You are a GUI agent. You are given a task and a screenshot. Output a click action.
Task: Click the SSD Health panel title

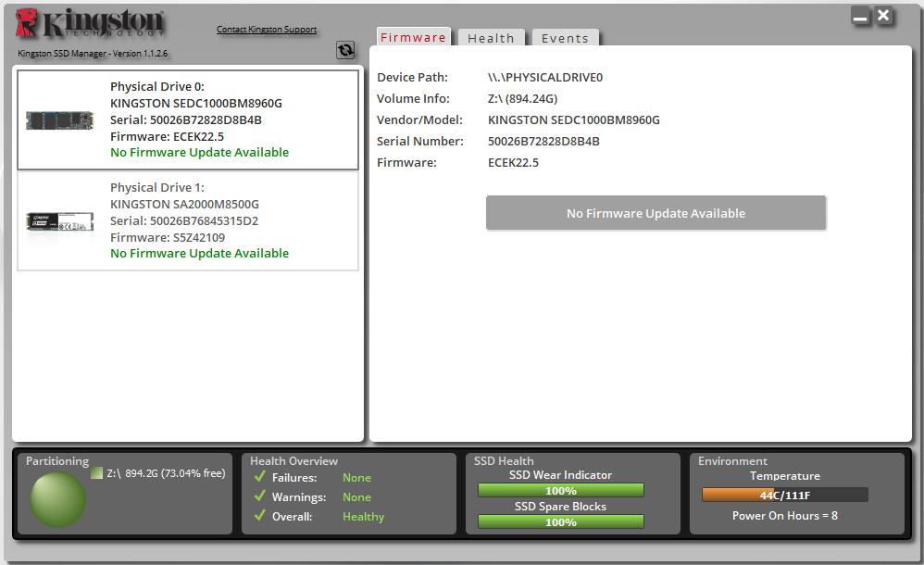pos(504,461)
